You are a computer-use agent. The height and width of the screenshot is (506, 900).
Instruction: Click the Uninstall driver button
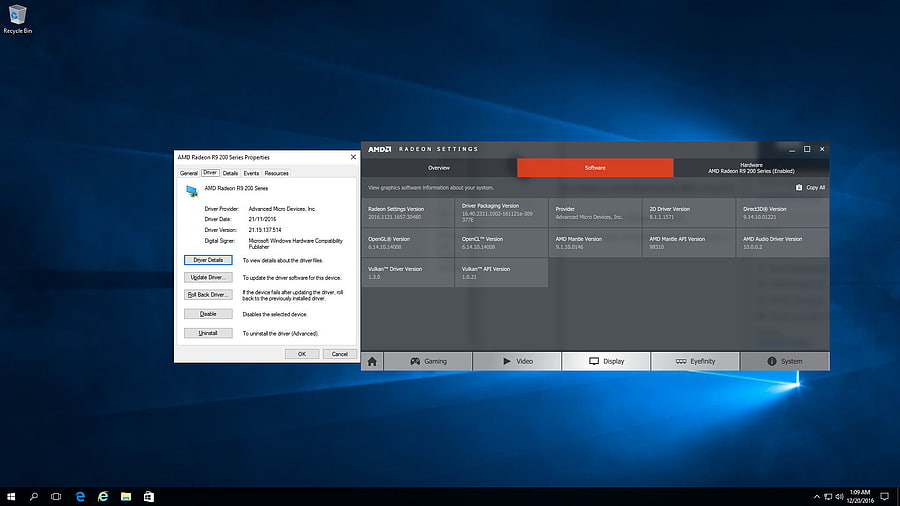[x=208, y=333]
